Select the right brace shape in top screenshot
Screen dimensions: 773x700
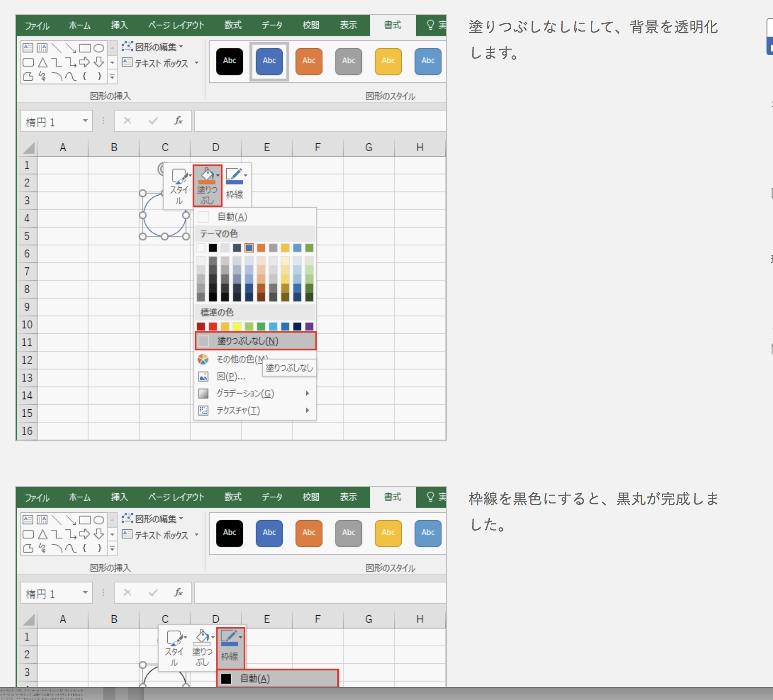point(99,76)
